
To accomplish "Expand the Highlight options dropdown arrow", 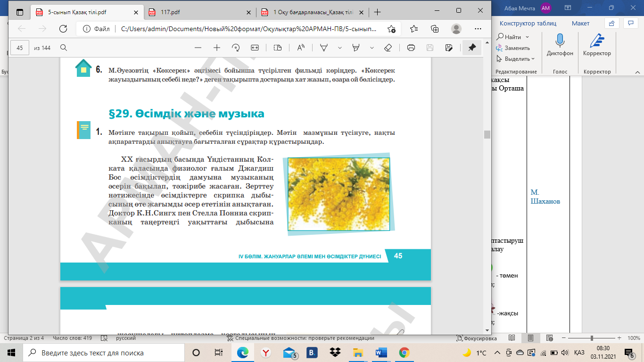I will click(372, 48).
